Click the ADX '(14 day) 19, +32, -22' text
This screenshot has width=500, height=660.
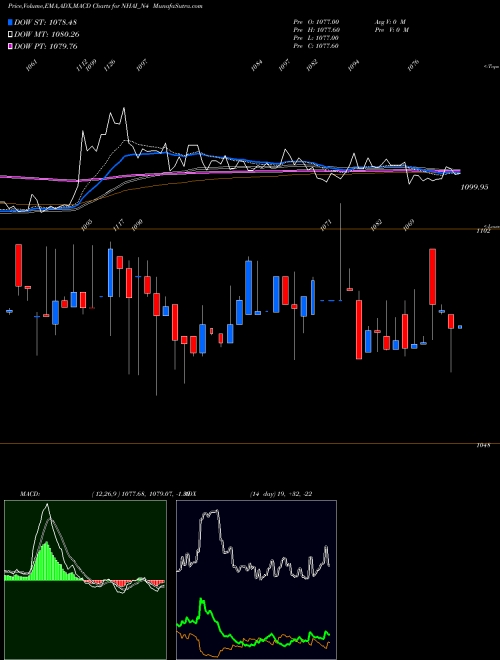(281, 494)
